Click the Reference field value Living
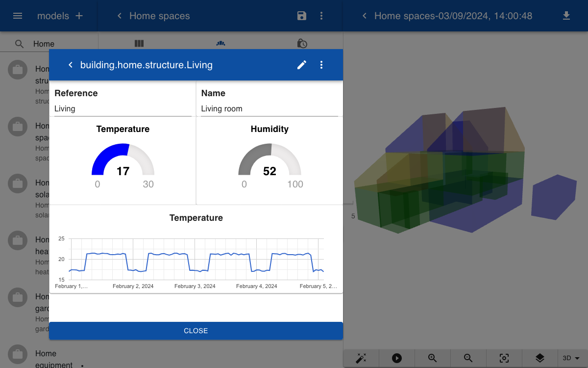 (x=122, y=109)
